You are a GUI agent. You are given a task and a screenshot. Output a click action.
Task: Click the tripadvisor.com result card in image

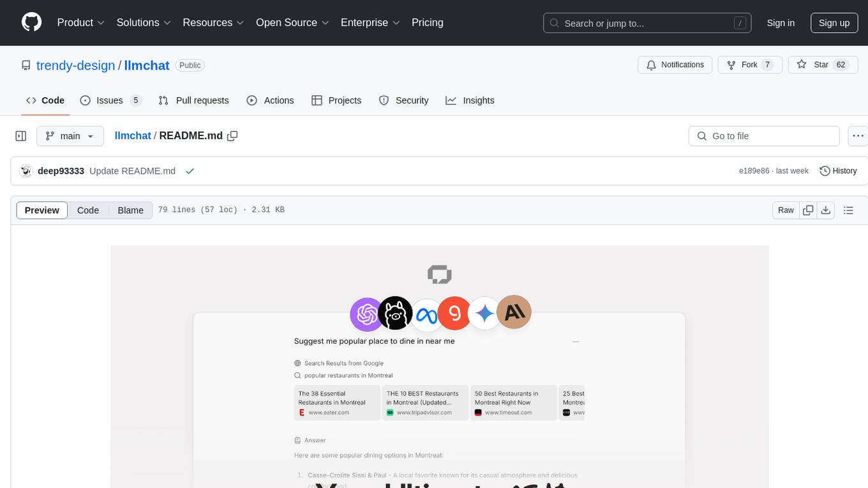pos(426,402)
